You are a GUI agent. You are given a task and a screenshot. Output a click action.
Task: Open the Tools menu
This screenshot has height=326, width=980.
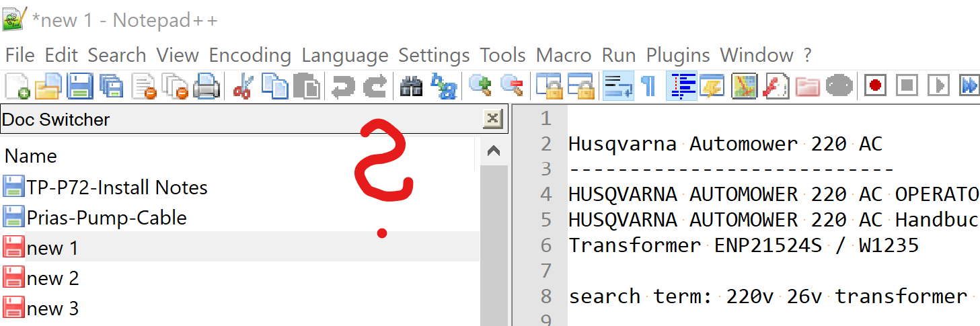502,55
